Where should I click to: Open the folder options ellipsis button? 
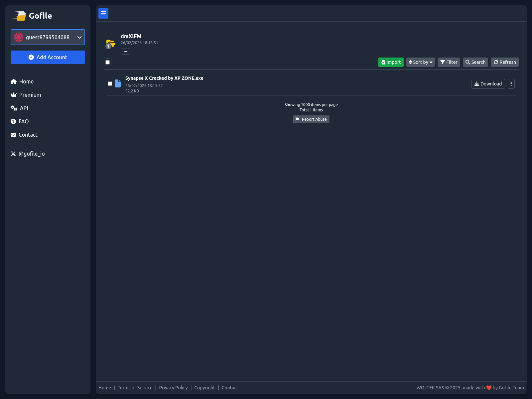[x=125, y=52]
